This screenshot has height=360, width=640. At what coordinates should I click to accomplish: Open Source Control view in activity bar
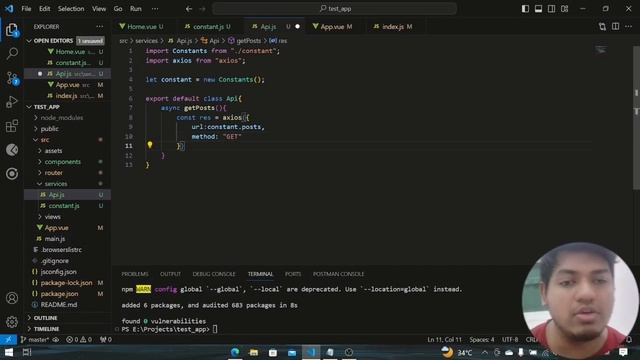pyautogui.click(x=12, y=78)
